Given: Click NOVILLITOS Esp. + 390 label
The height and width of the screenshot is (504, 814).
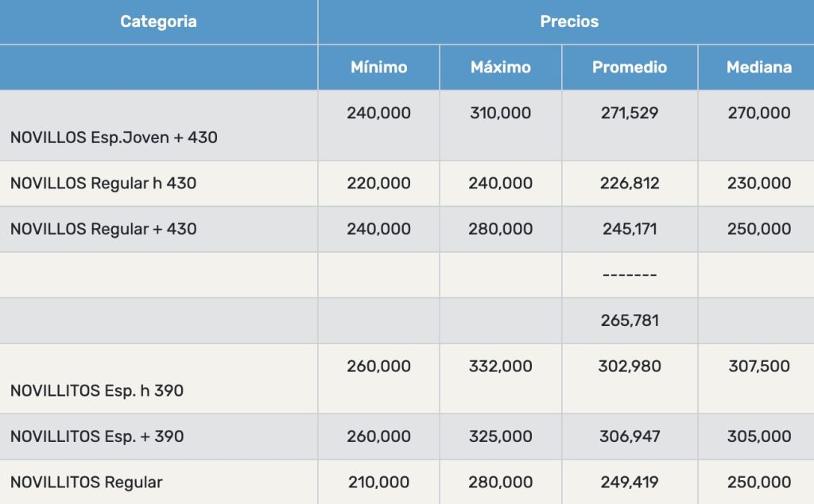Looking at the screenshot, I should point(97,436).
